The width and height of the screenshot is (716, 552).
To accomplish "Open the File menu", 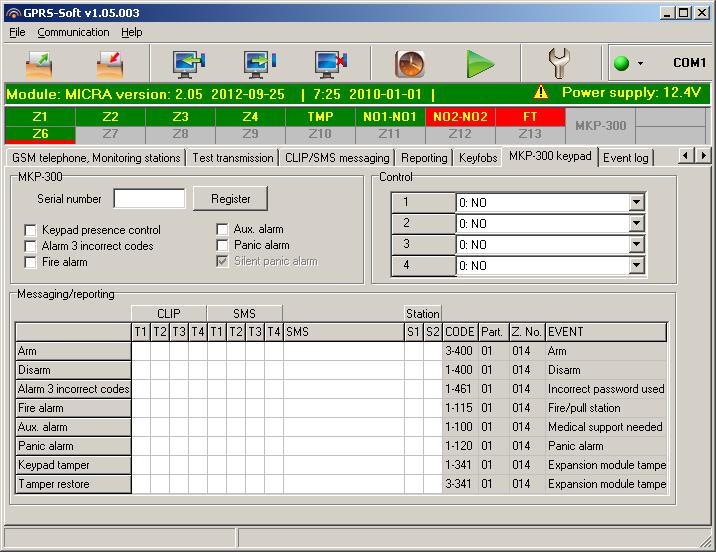I will click(17, 32).
